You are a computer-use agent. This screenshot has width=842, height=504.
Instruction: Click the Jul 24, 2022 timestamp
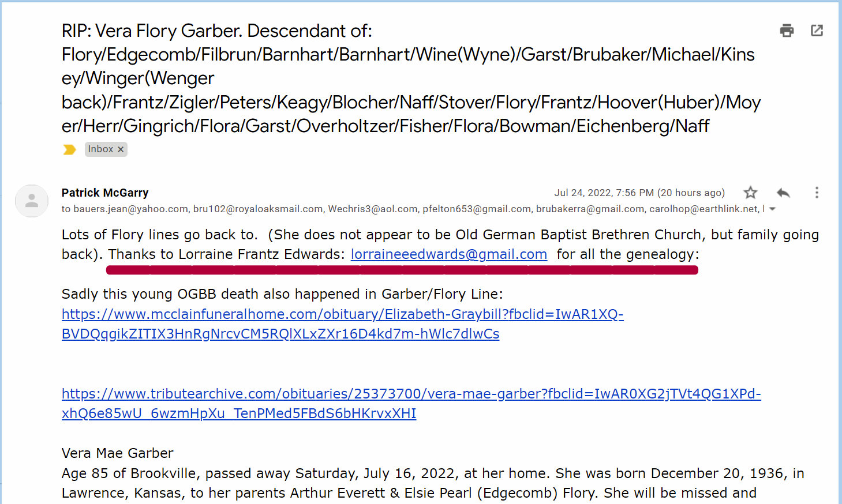coord(639,193)
